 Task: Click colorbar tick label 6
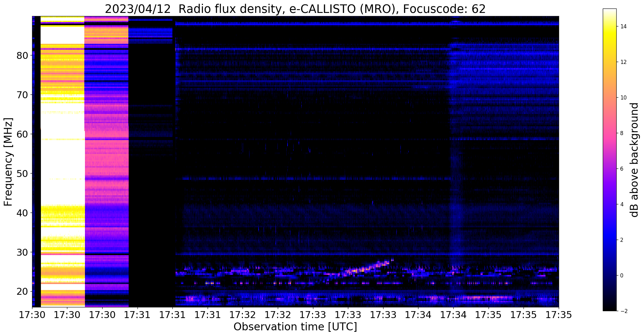point(621,169)
